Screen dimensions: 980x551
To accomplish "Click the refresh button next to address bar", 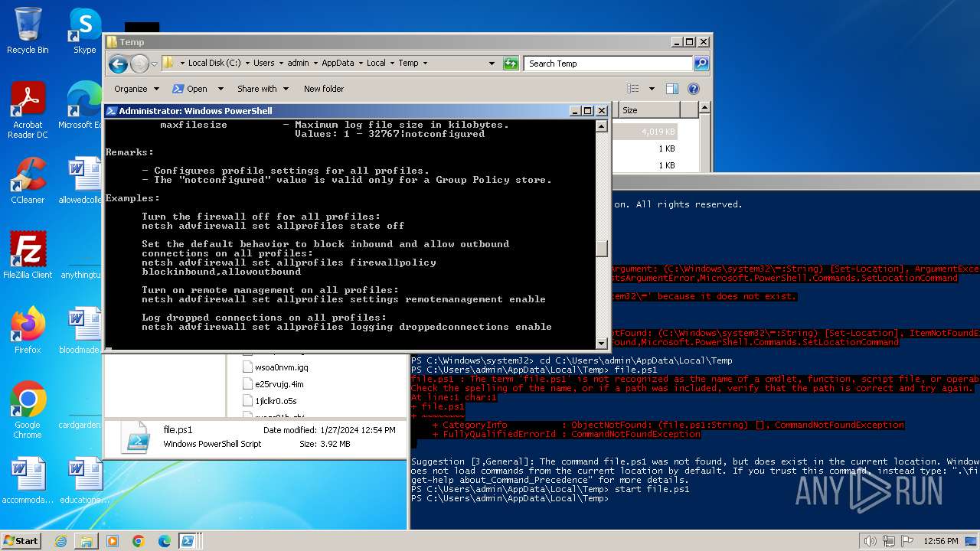I will pyautogui.click(x=511, y=64).
